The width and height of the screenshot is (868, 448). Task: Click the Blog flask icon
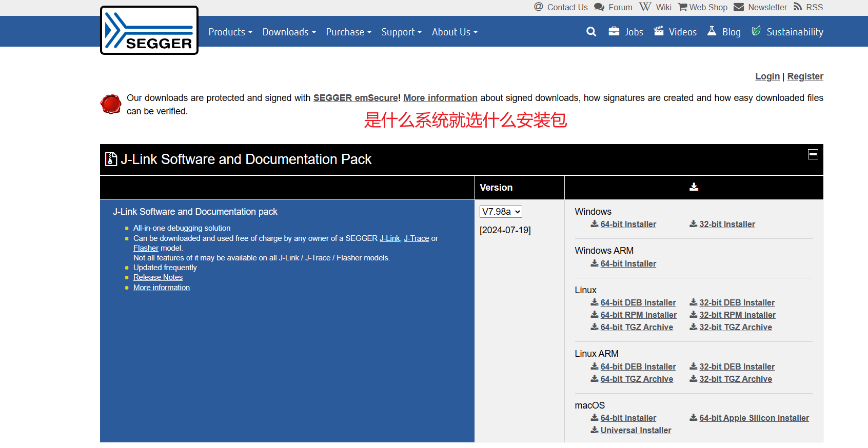click(x=712, y=31)
